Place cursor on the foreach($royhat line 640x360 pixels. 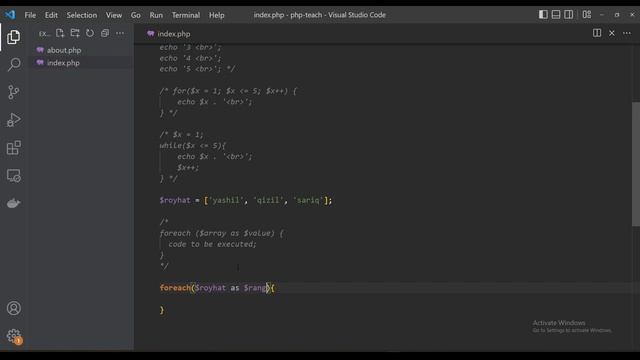pyautogui.click(x=217, y=288)
